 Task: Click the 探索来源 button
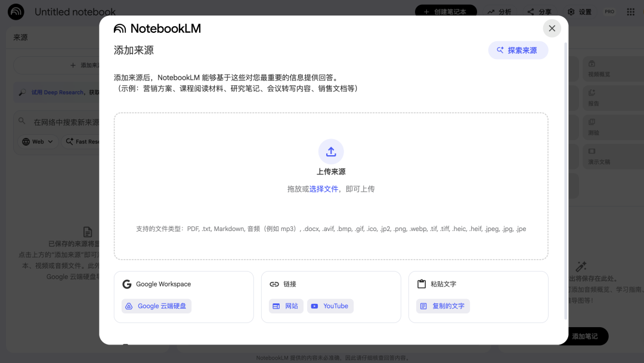point(518,50)
